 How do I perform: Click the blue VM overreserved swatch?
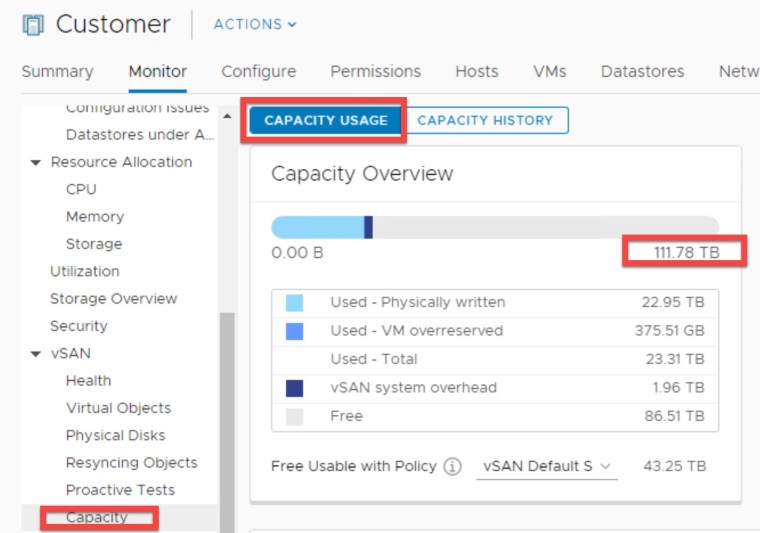(294, 331)
